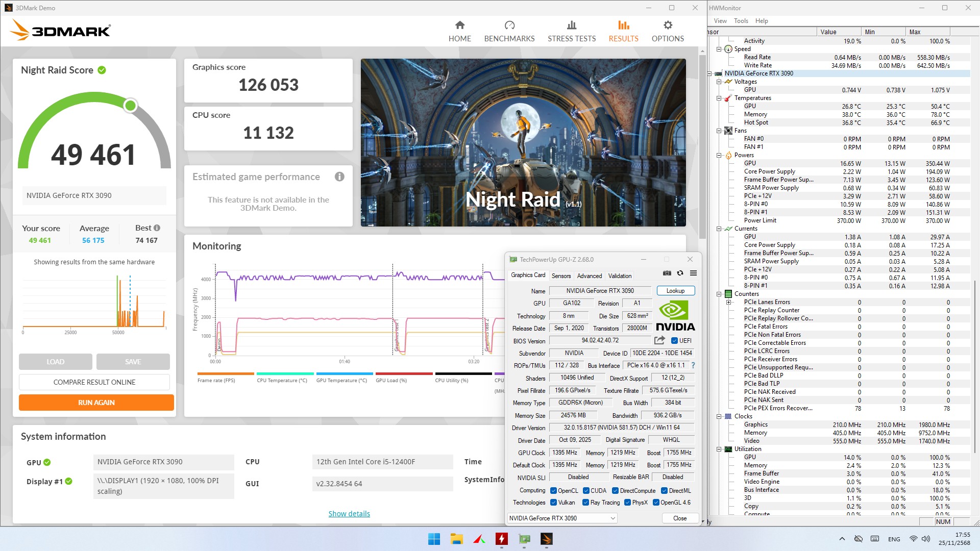Screen dimensions: 980x551
Task: Toggle the Ray Tracing checkbox
Action: coord(586,503)
